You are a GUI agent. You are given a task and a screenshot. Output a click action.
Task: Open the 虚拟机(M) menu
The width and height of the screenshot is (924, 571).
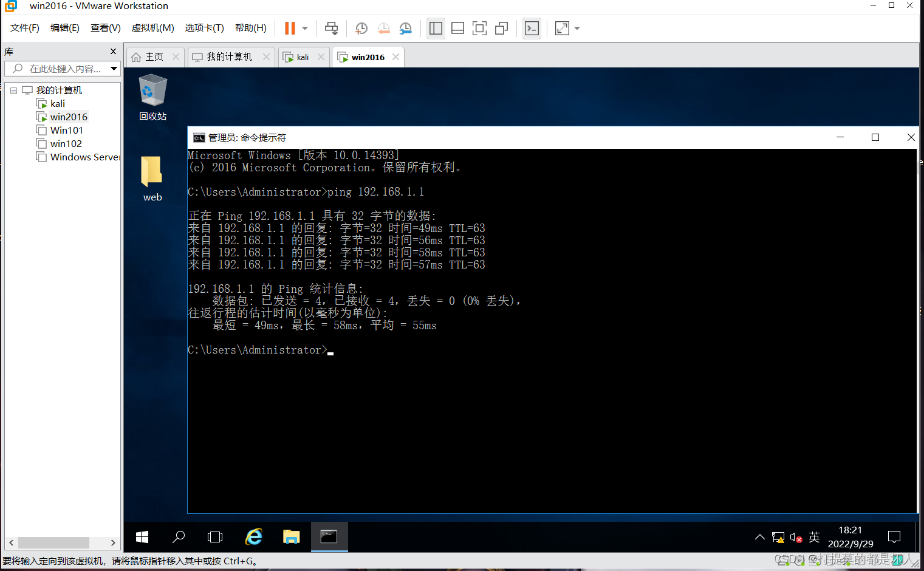point(153,28)
